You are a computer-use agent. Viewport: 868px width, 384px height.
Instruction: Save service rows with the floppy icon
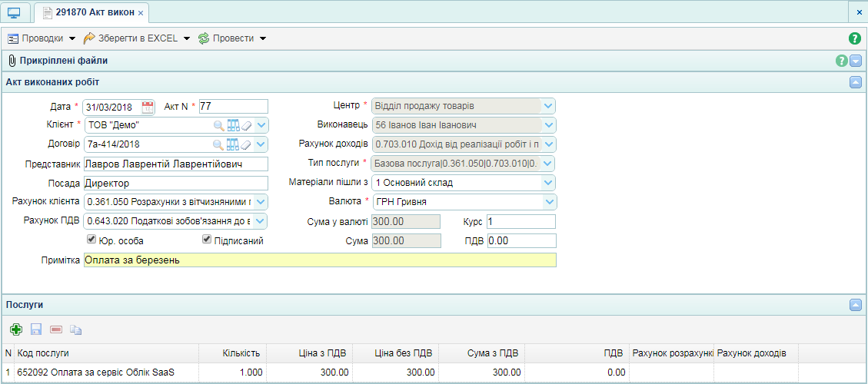pyautogui.click(x=36, y=329)
